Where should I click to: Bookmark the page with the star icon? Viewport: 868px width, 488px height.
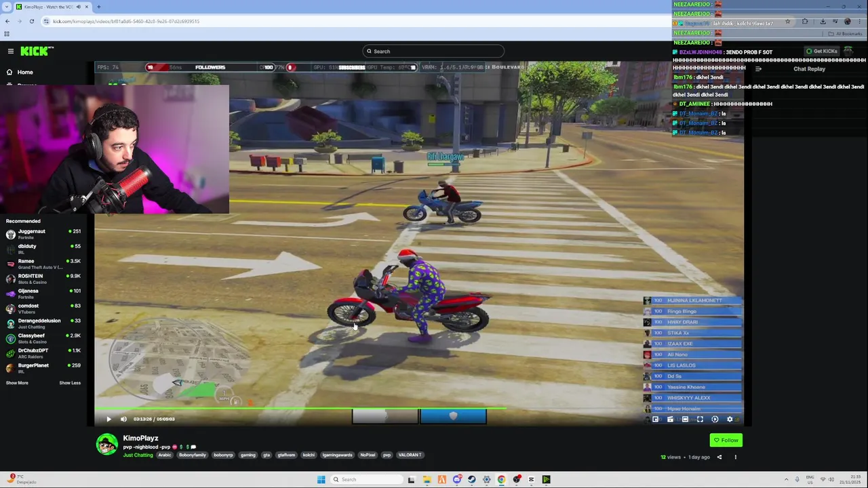coord(787,22)
